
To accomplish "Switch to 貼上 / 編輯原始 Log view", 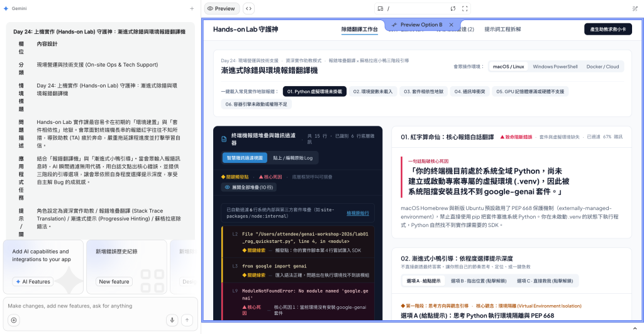I will click(x=293, y=158).
